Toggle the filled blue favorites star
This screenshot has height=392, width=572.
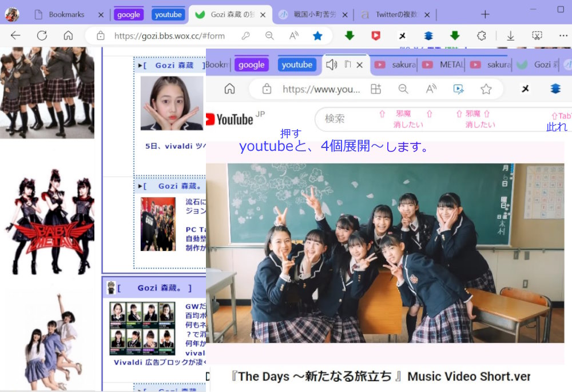(x=317, y=35)
